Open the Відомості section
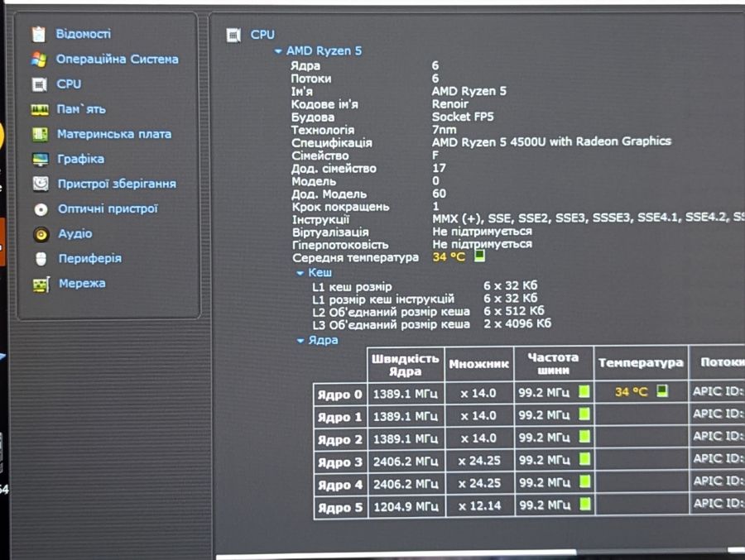The width and height of the screenshot is (745, 560). pyautogui.click(x=83, y=34)
